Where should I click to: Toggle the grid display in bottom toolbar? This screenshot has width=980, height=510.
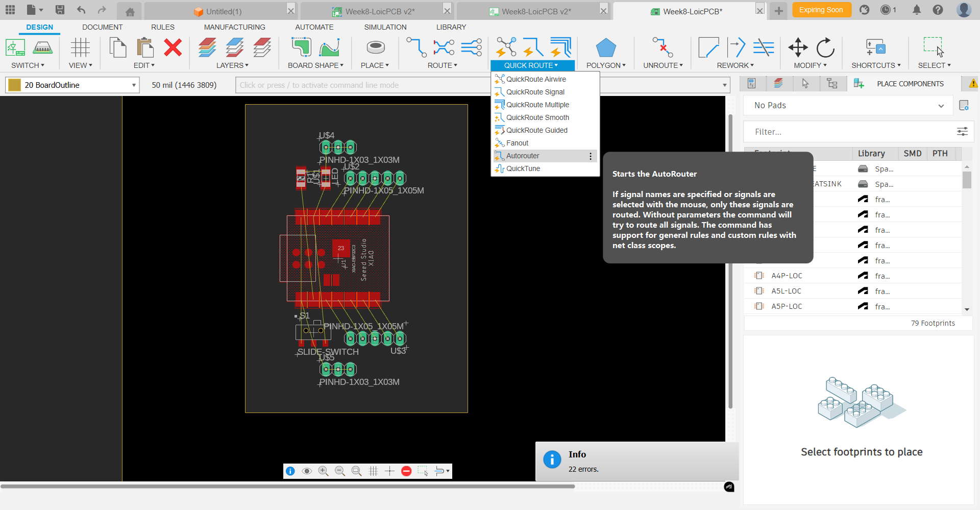click(x=373, y=471)
